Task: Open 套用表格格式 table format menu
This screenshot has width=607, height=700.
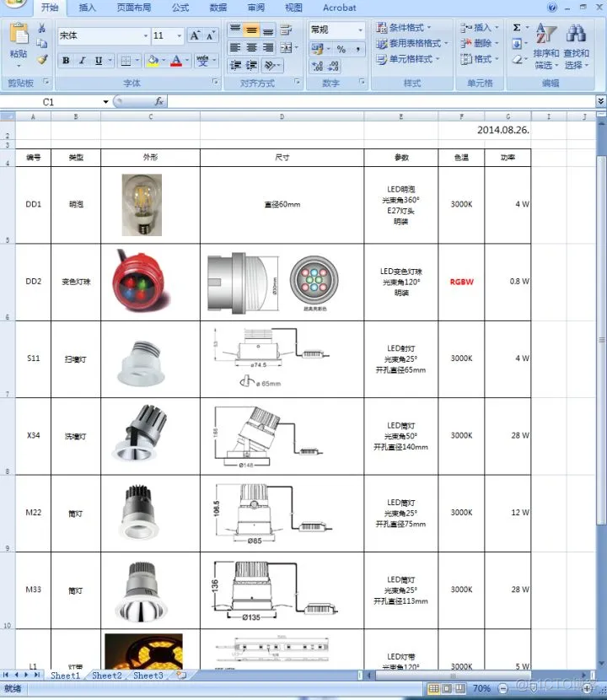Action: [x=412, y=43]
